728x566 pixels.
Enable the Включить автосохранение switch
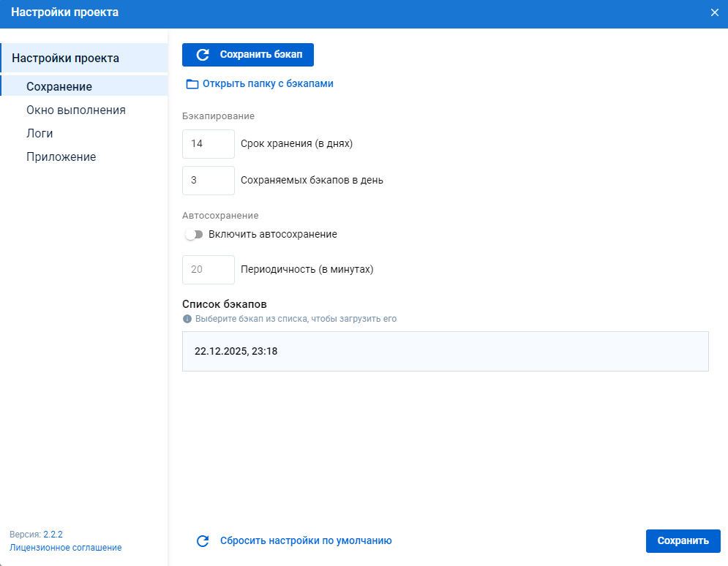click(x=194, y=235)
